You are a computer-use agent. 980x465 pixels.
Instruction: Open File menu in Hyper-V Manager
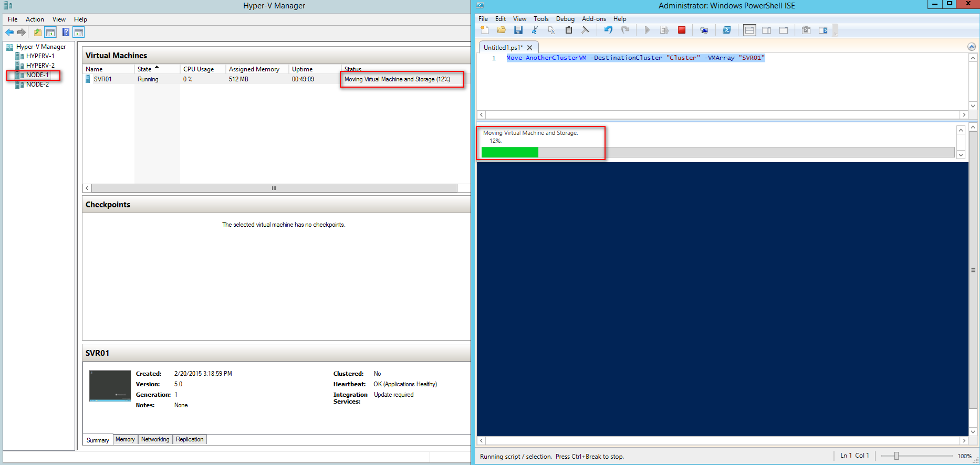click(x=13, y=19)
